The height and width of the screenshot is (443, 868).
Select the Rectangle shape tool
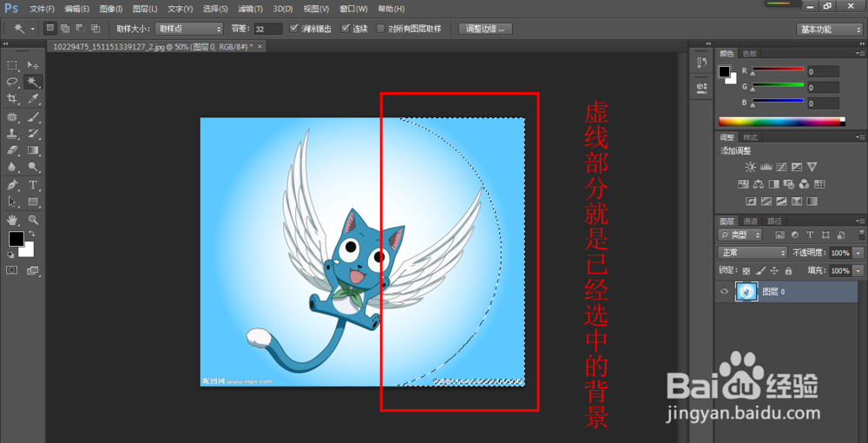(x=33, y=202)
